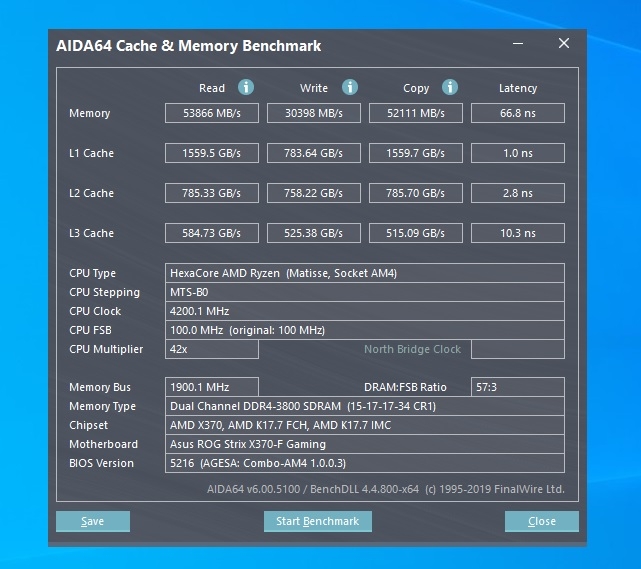Image resolution: width=641 pixels, height=569 pixels.
Task: Click Chipset field AMD X370
Action: (x=365, y=425)
